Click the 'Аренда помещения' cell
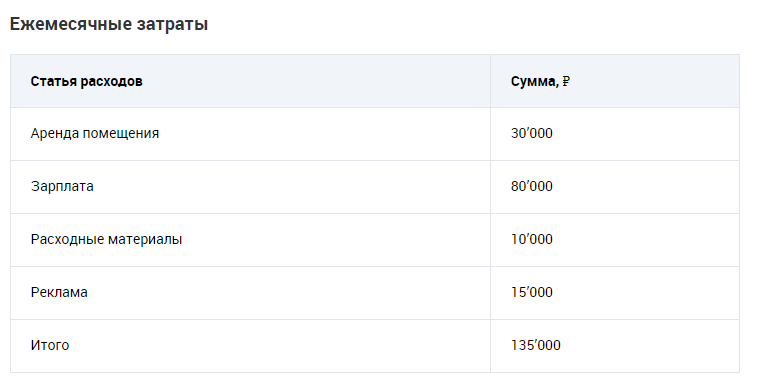The image size is (762, 388). coord(95,133)
